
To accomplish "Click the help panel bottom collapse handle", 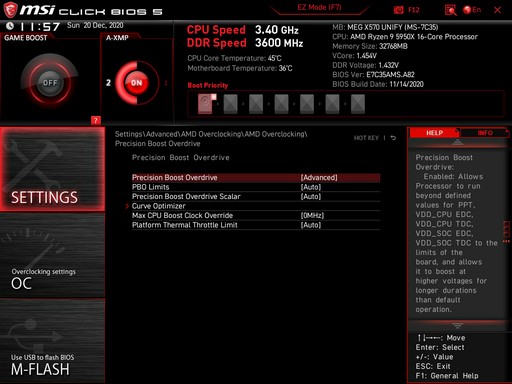I will pos(458,325).
